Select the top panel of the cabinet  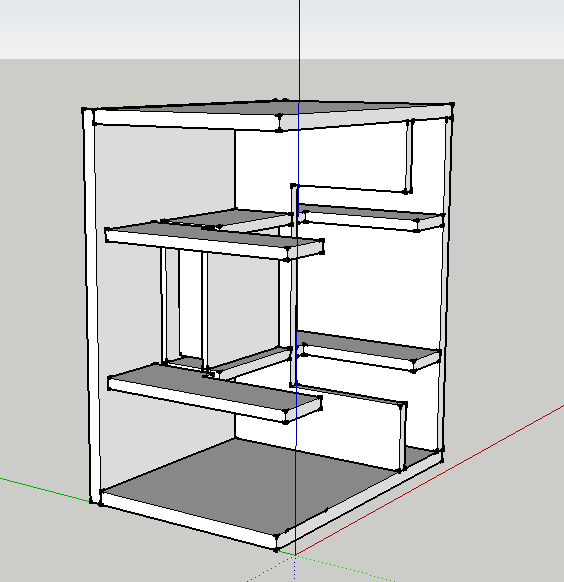pos(275,108)
